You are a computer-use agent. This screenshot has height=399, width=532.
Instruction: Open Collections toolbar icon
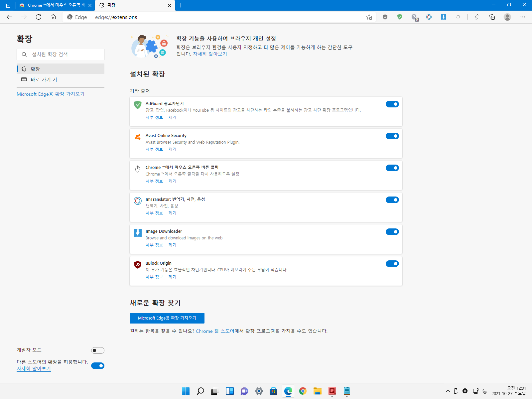[x=492, y=17]
